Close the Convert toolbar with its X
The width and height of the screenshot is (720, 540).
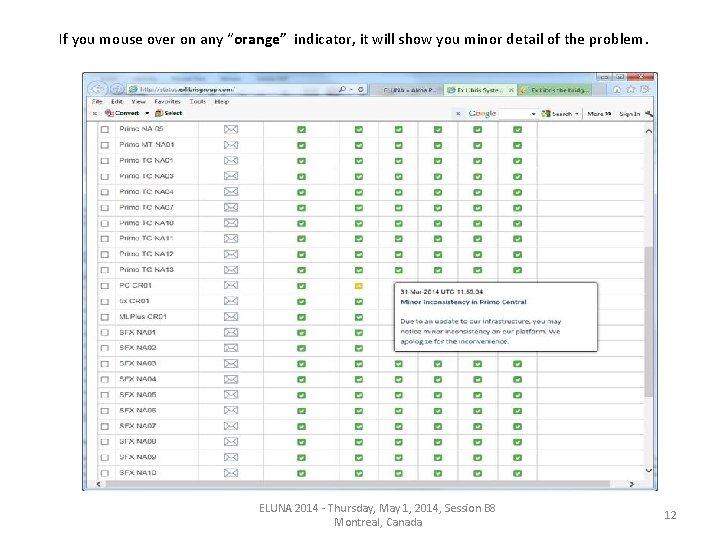pyautogui.click(x=95, y=113)
